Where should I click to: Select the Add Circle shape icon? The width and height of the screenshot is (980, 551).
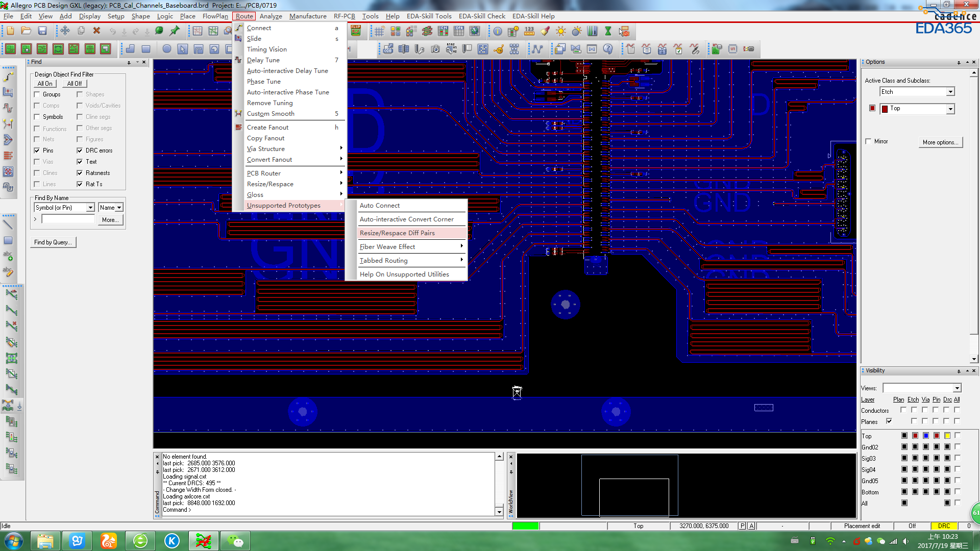(167, 49)
